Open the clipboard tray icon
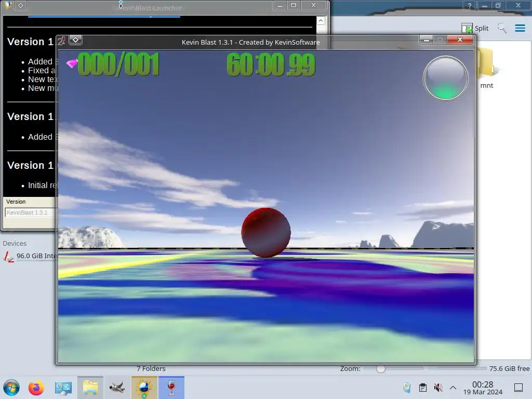This screenshot has width=532, height=399. (x=423, y=388)
